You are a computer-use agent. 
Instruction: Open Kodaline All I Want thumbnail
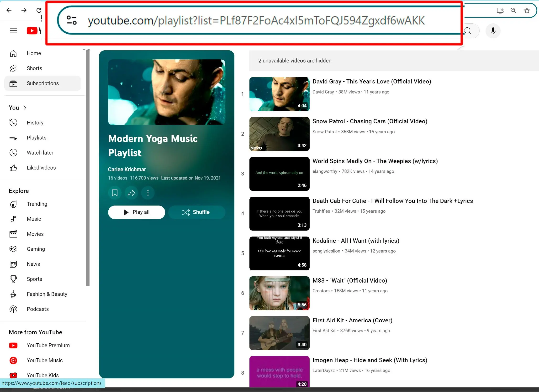[x=279, y=253]
